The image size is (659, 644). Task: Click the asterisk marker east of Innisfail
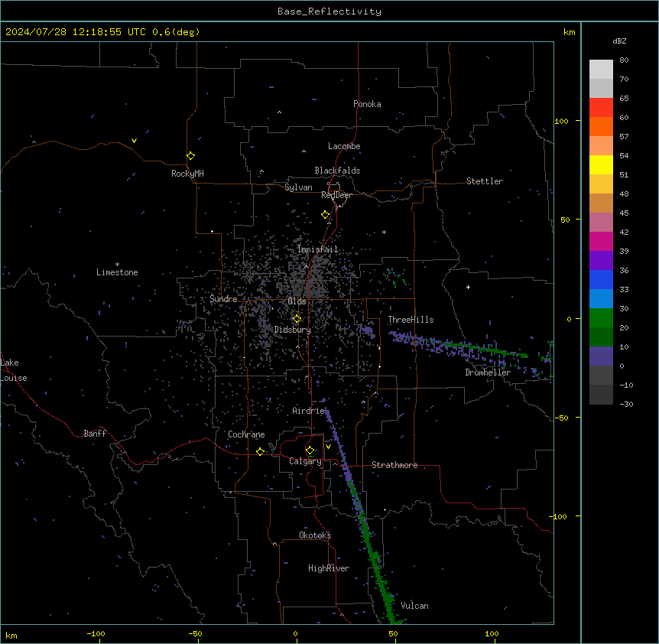point(384,232)
